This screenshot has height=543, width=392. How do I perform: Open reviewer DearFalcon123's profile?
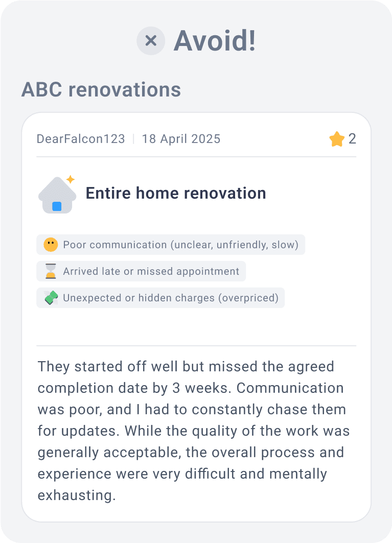81,139
